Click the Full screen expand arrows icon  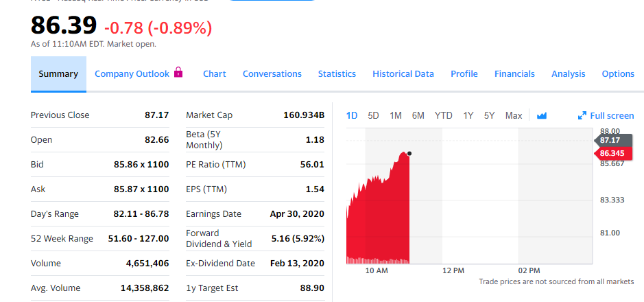click(582, 116)
